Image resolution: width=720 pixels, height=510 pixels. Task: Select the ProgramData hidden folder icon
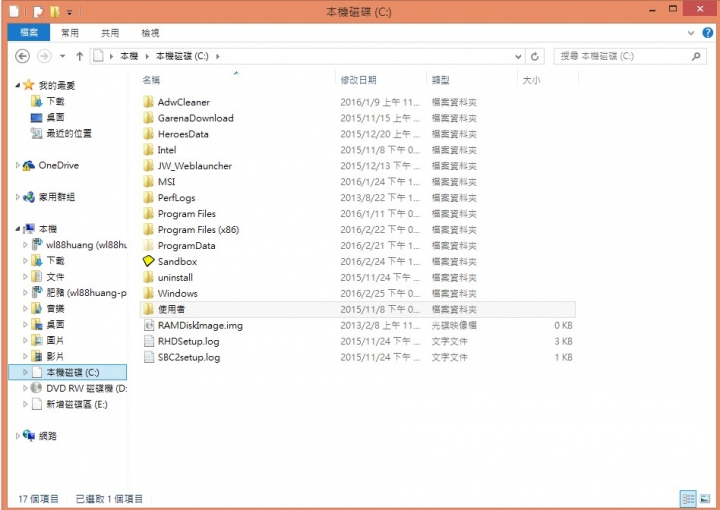148,246
